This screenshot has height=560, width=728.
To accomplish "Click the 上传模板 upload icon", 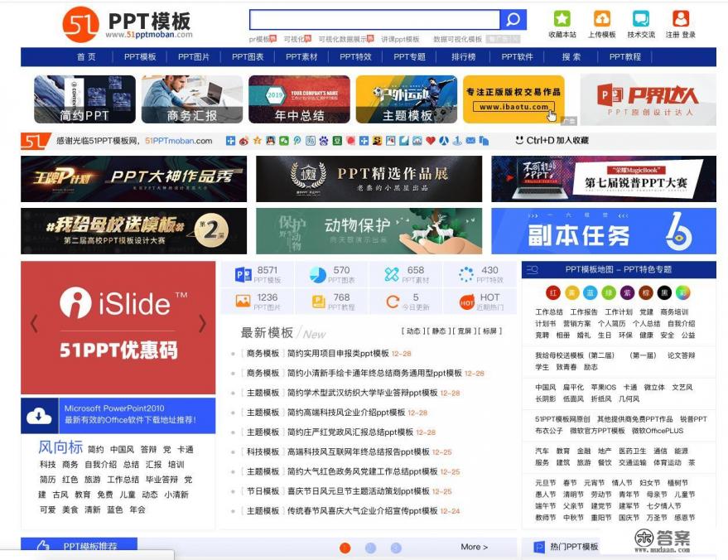I will click(603, 17).
